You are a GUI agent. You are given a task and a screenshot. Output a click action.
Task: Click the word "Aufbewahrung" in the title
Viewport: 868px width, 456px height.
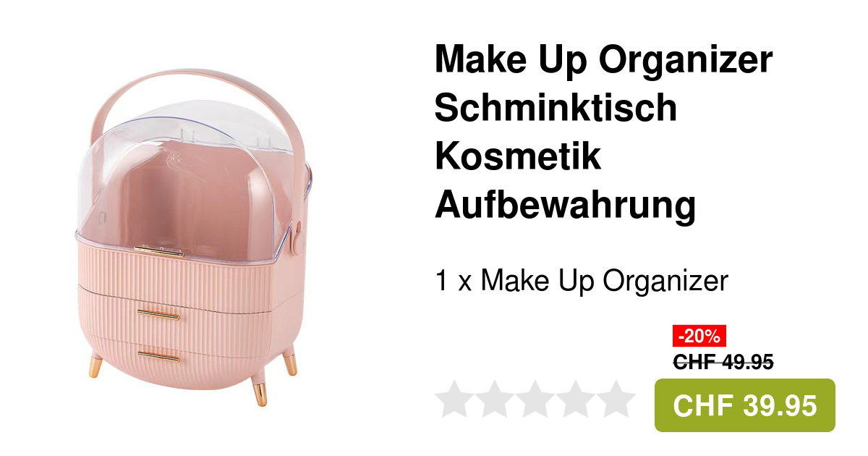click(565, 206)
